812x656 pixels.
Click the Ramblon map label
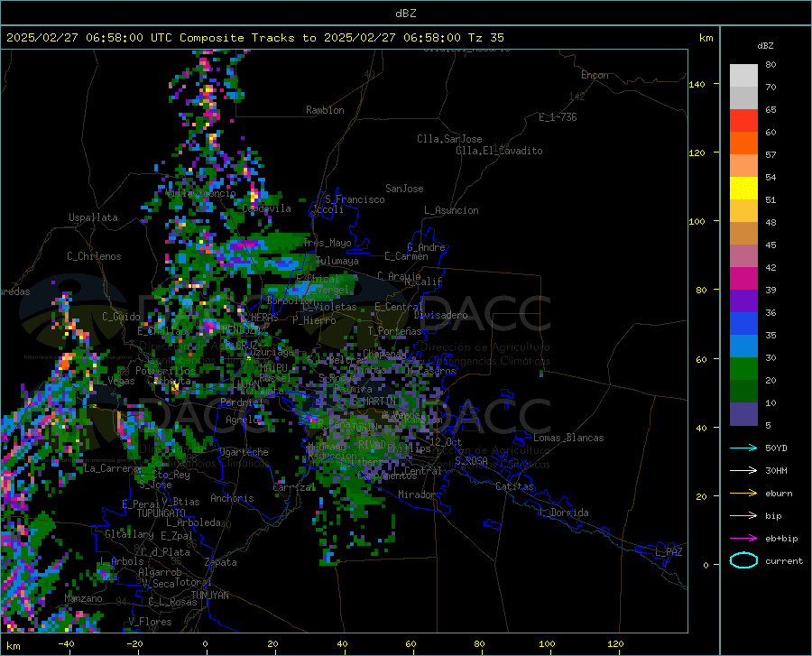325,110
